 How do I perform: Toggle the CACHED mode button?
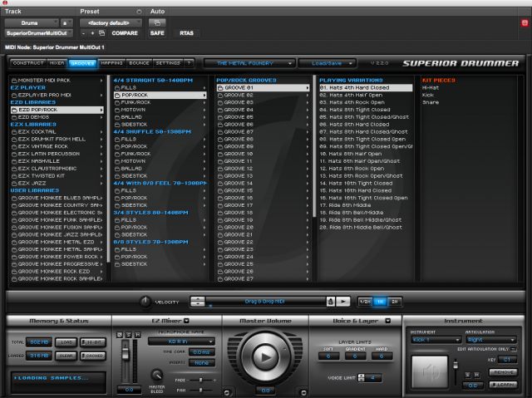pyautogui.click(x=93, y=356)
